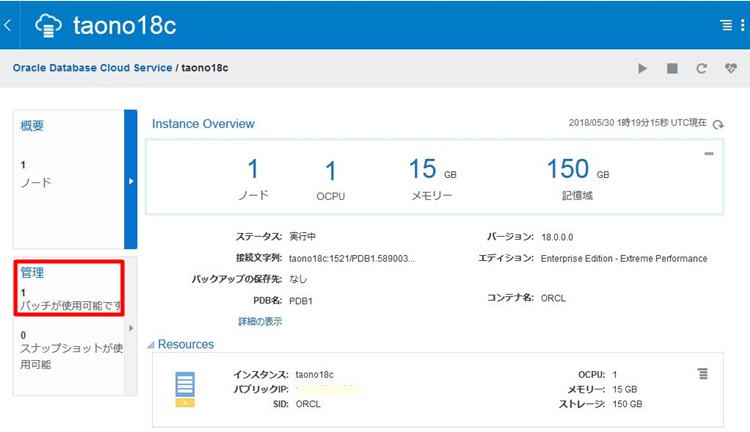Collapse the Instance Overview box with the minus icon
Viewport: 750px width, 432px height.
pyautogui.click(x=709, y=154)
